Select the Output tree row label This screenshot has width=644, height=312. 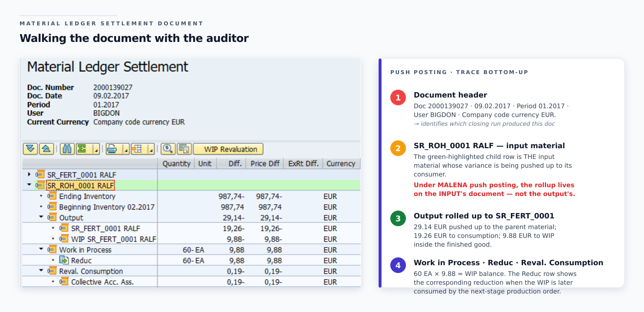71,217
